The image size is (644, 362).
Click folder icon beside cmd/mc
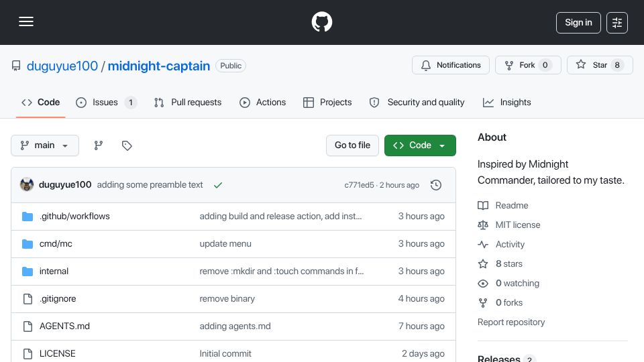(28, 244)
